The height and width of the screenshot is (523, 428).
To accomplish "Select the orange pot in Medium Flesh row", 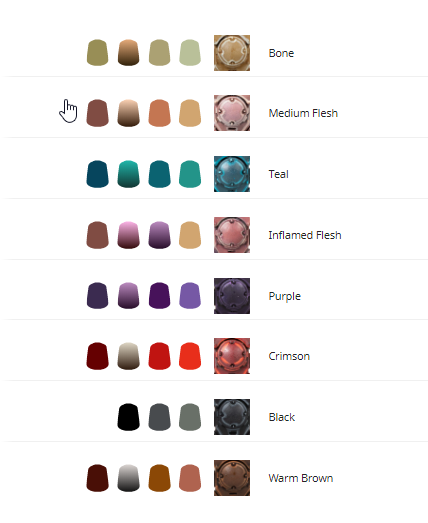I will (x=159, y=113).
